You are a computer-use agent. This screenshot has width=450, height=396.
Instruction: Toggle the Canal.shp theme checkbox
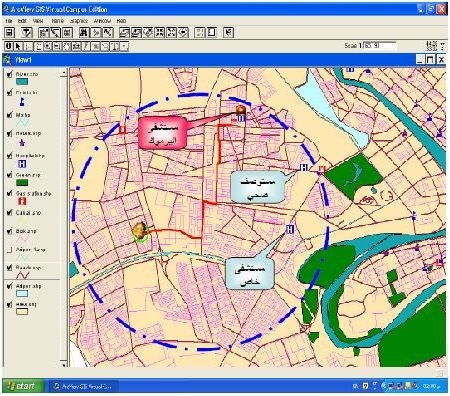point(9,212)
